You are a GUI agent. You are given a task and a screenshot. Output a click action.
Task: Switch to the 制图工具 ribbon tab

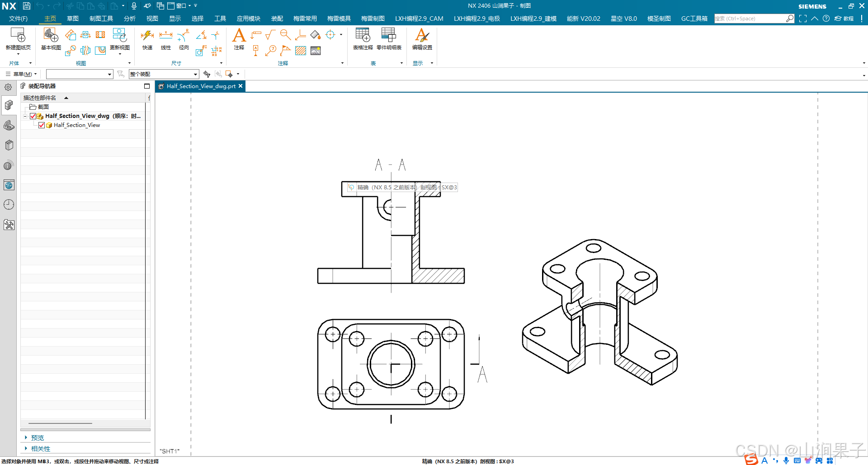point(101,19)
